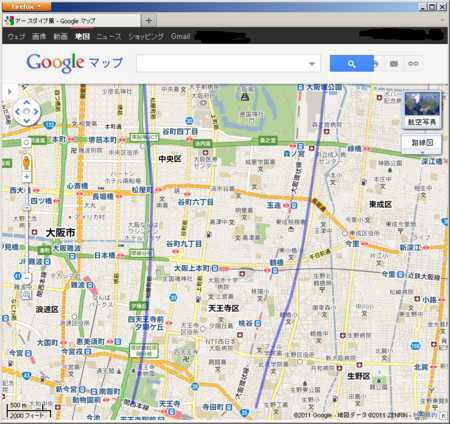This screenshot has width=450, height=424.
Task: Pan the map down with the arrow
Action: click(x=27, y=121)
